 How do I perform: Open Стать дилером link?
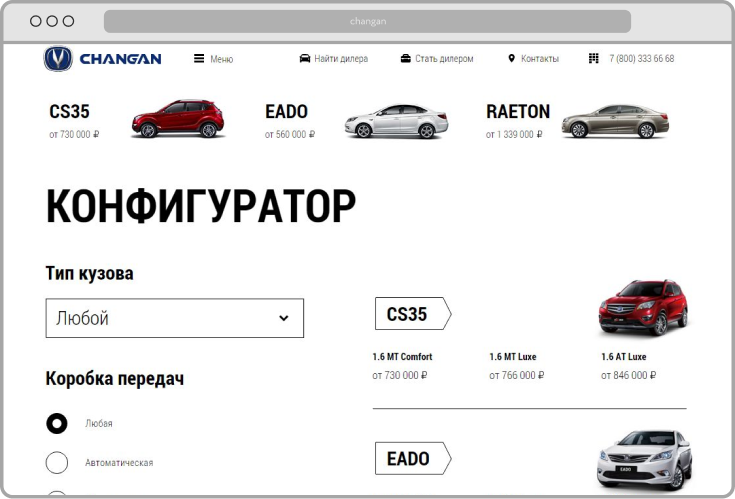tap(444, 59)
